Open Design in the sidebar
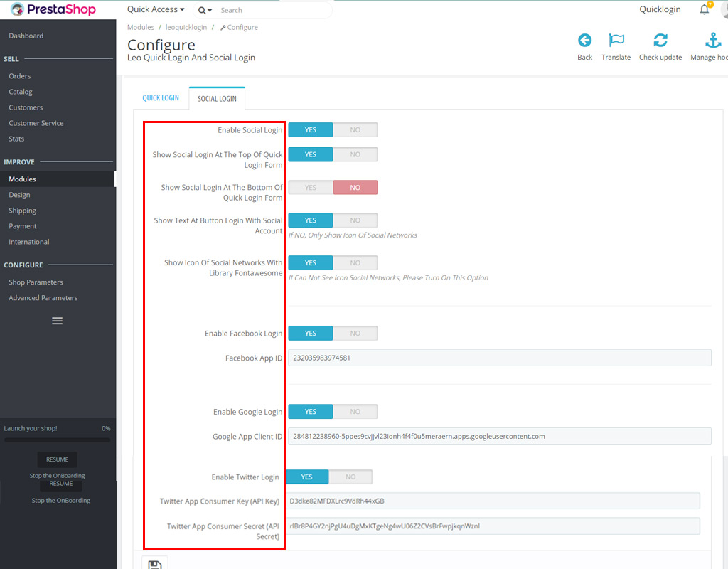 19,195
